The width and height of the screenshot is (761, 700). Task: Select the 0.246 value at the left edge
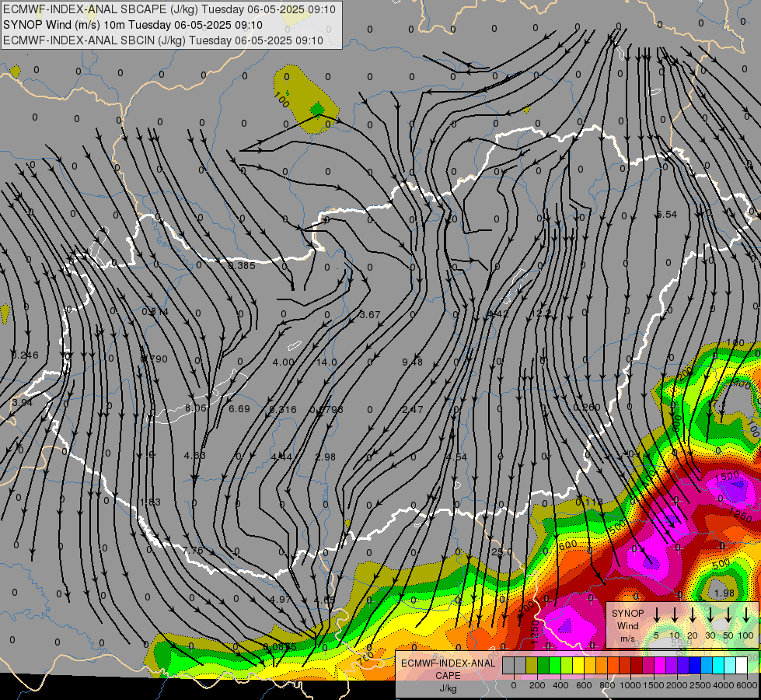pos(25,355)
